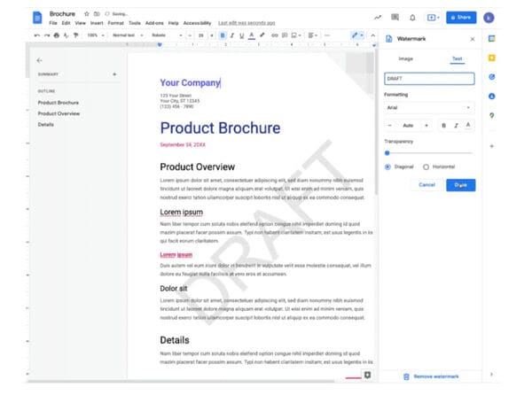The height and width of the screenshot is (403, 532).
Task: Click the notifications bell icon
Action: (412, 18)
